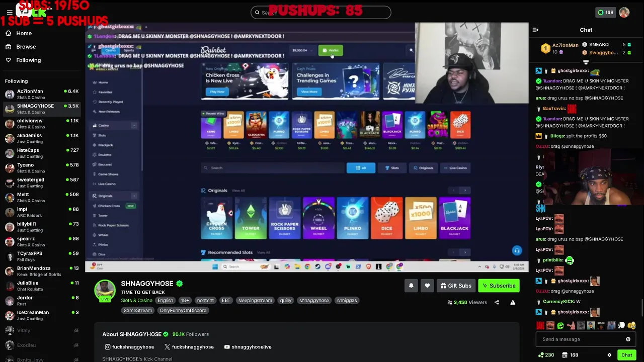This screenshot has width=644, height=362.
Task: Expand the Casino section in Rainbet's sidebar
Action: [x=134, y=125]
